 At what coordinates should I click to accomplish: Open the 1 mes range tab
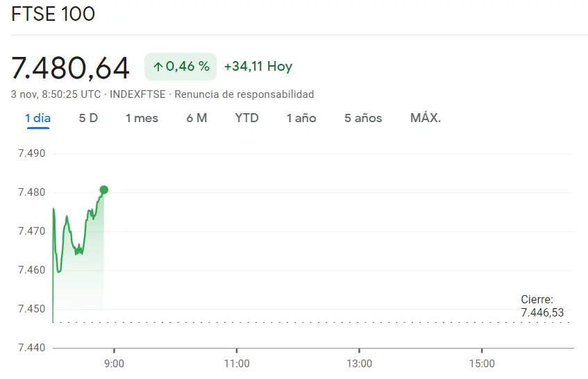[x=142, y=118]
